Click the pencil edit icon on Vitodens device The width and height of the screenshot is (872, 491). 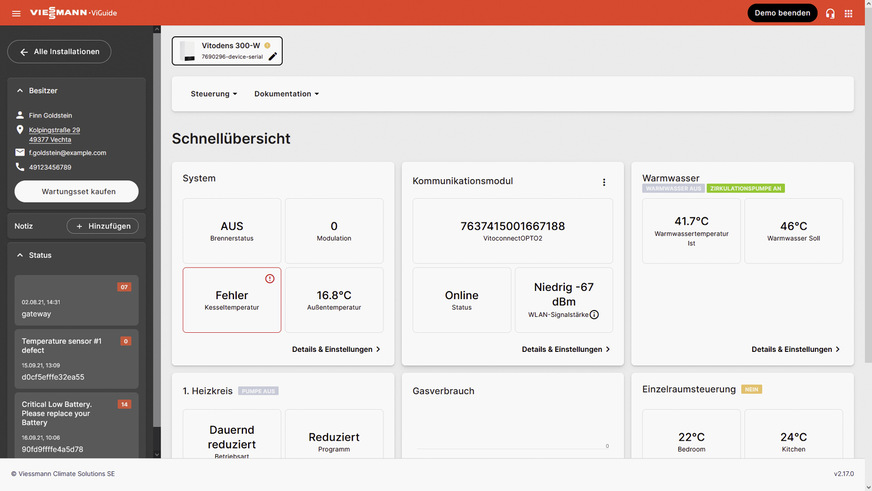click(272, 57)
